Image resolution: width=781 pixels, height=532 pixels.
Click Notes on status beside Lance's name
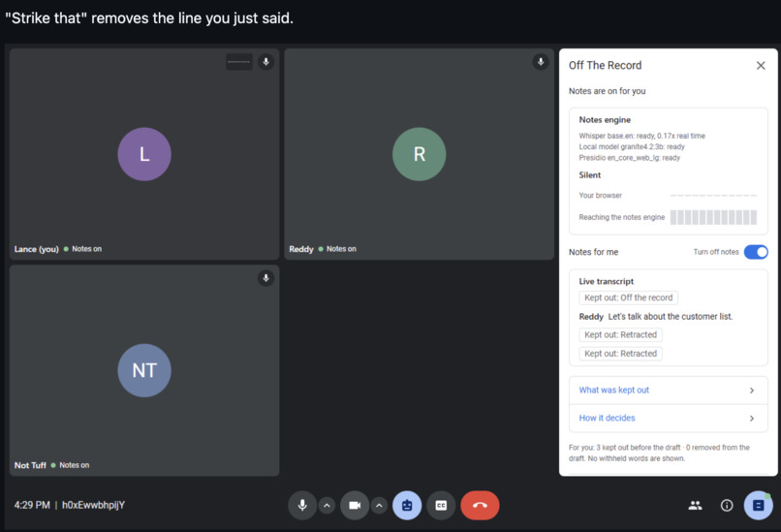82,249
